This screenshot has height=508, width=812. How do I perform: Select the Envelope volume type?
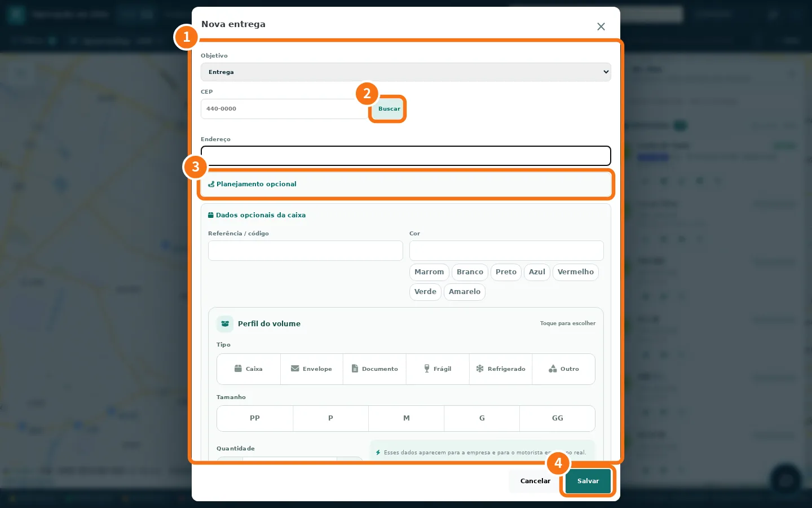312,369
